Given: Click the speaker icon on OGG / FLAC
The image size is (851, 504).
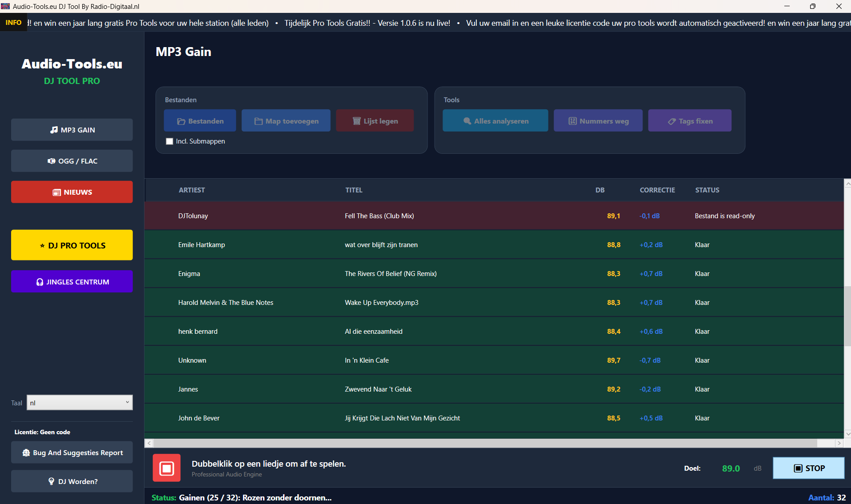Looking at the screenshot, I should (x=51, y=161).
